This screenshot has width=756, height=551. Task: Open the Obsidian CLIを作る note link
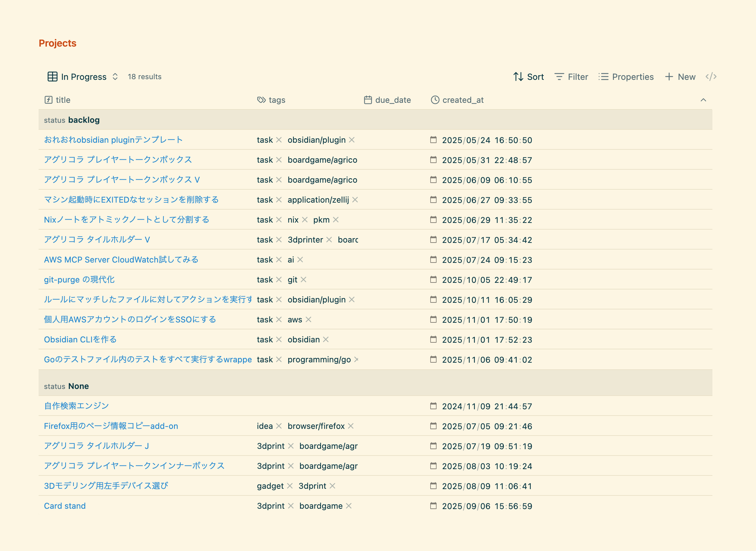click(x=81, y=339)
